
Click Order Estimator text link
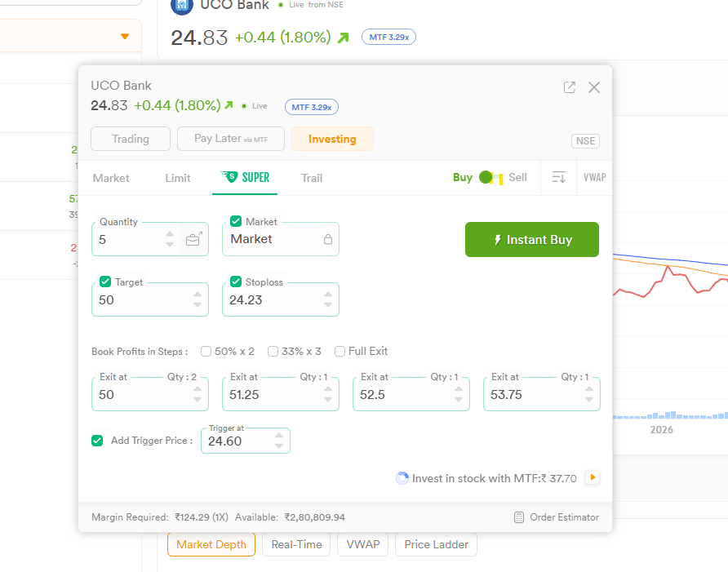click(564, 517)
